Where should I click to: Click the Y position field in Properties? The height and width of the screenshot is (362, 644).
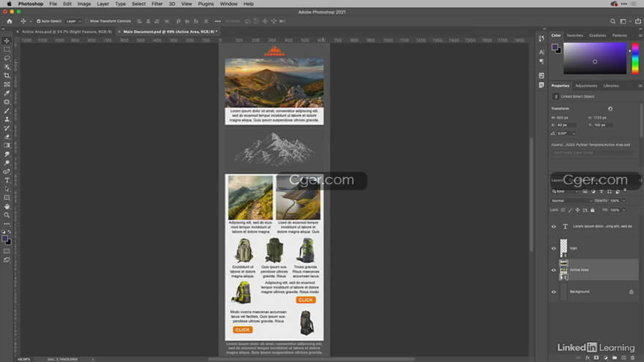(602, 125)
